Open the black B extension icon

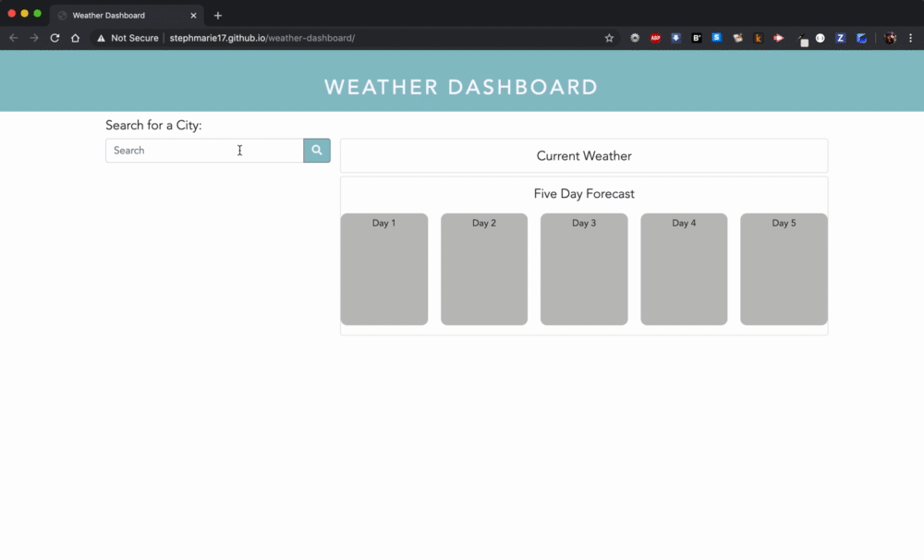(697, 38)
